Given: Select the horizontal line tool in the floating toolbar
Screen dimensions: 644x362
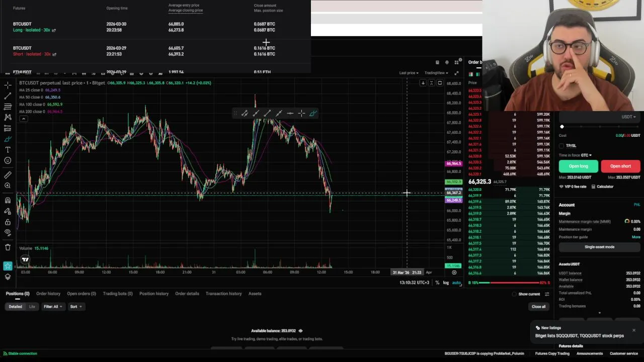Looking at the screenshot, I should pos(290,114).
